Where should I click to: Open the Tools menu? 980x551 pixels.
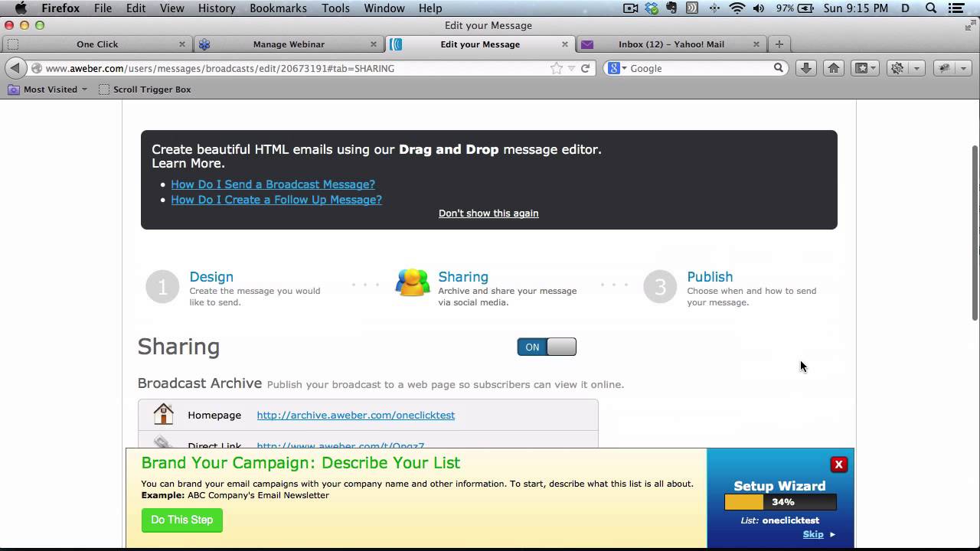coord(335,8)
